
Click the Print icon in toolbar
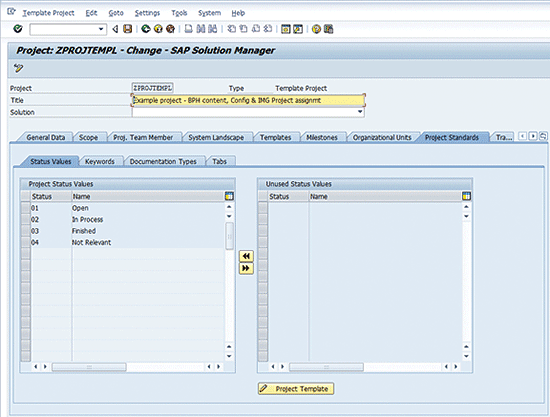point(189,29)
